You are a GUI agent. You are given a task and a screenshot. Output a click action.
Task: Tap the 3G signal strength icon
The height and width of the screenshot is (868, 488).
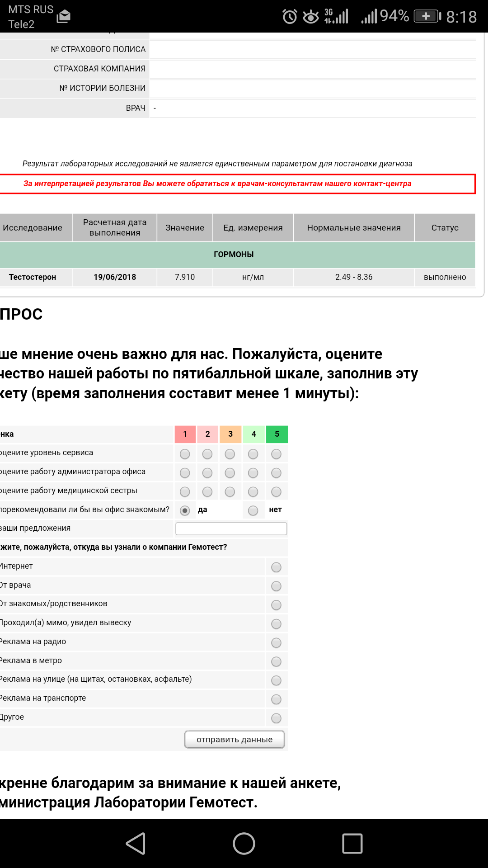point(337,16)
